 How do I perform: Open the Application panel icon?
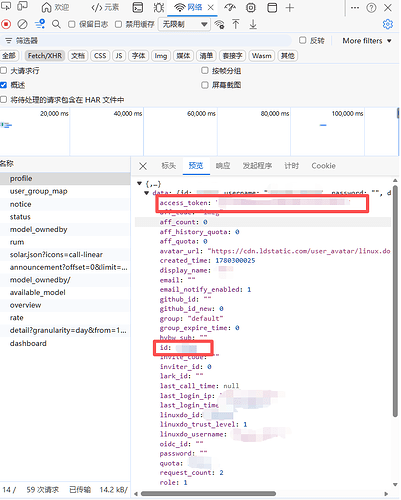click(x=272, y=7)
